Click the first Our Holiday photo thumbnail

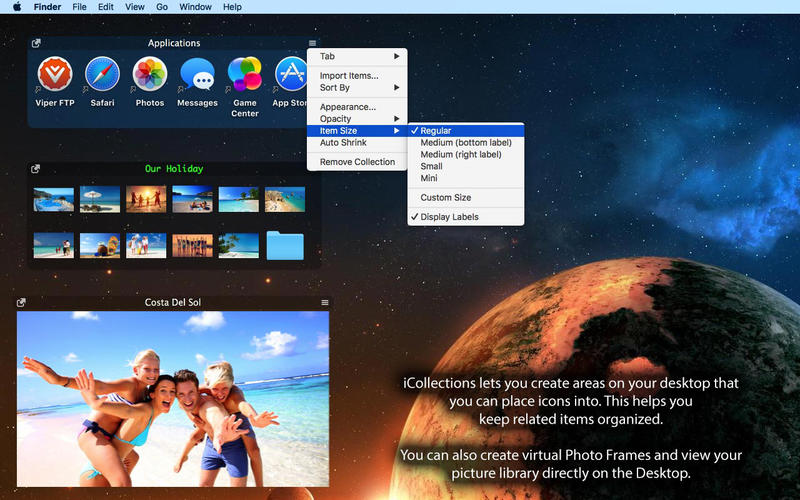(54, 199)
